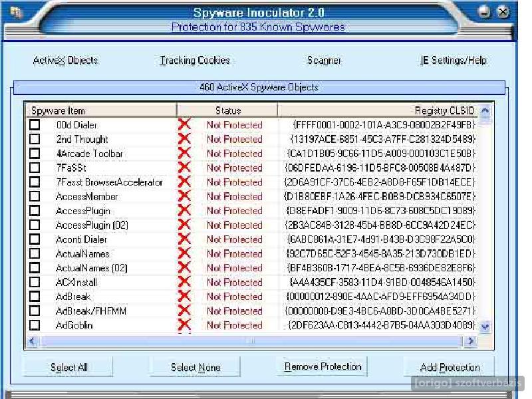Image resolution: width=532 pixels, height=399 pixels.
Task: Click the red X for AccessMember
Action: click(x=184, y=196)
